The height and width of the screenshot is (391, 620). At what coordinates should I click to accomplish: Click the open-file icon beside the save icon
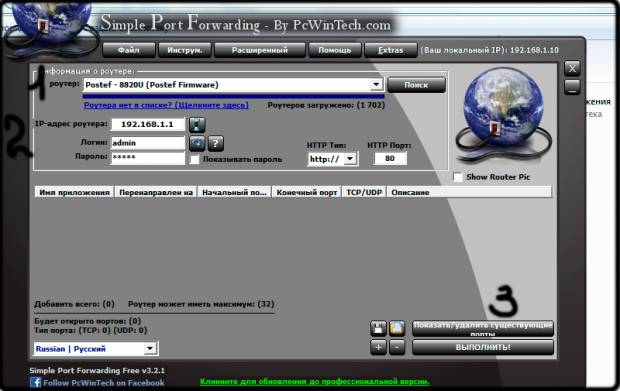click(x=397, y=328)
